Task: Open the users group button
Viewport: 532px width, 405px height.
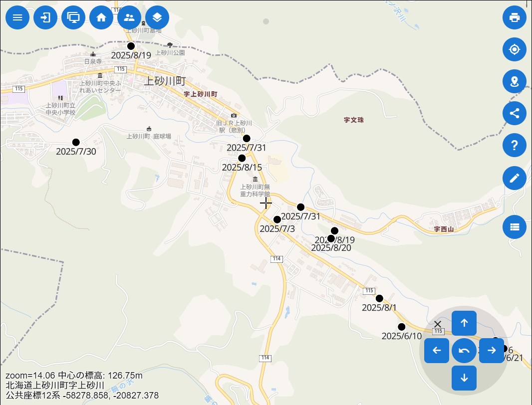Action: [x=129, y=17]
